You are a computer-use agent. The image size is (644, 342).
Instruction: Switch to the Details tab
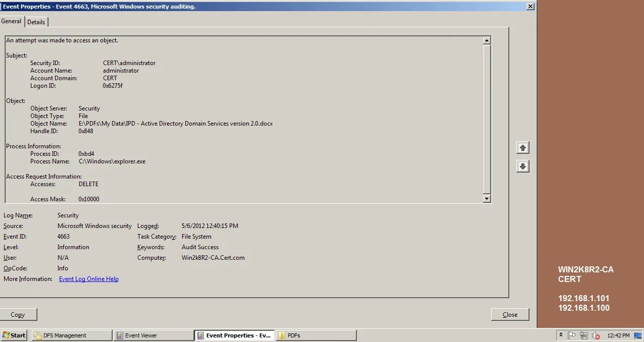click(x=36, y=22)
